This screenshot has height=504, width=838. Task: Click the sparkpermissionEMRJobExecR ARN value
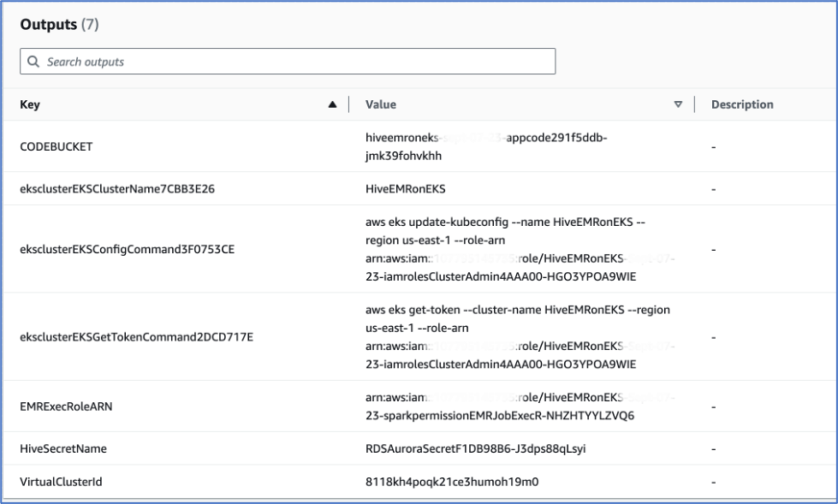520,406
